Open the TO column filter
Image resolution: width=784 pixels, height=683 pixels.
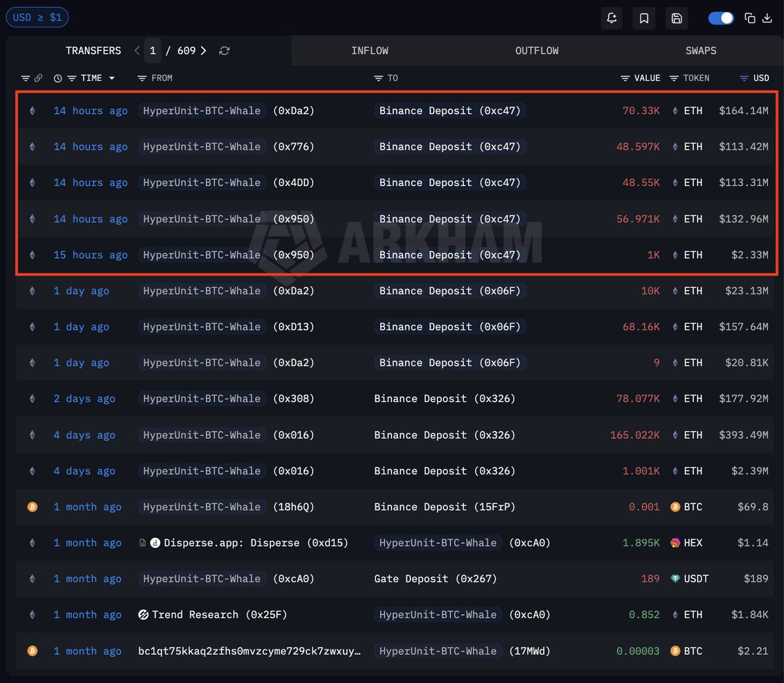378,78
